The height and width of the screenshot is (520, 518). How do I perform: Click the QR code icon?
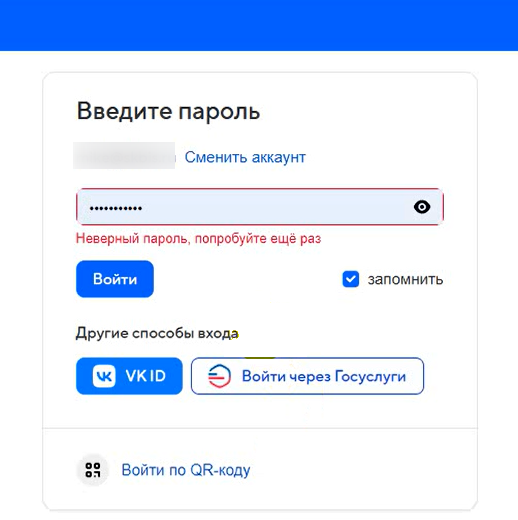(93, 470)
